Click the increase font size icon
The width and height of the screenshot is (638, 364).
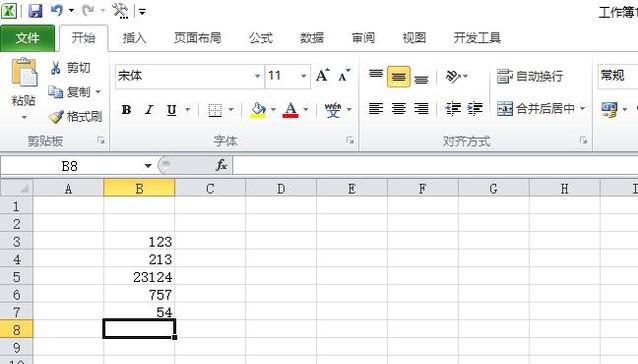(322, 76)
